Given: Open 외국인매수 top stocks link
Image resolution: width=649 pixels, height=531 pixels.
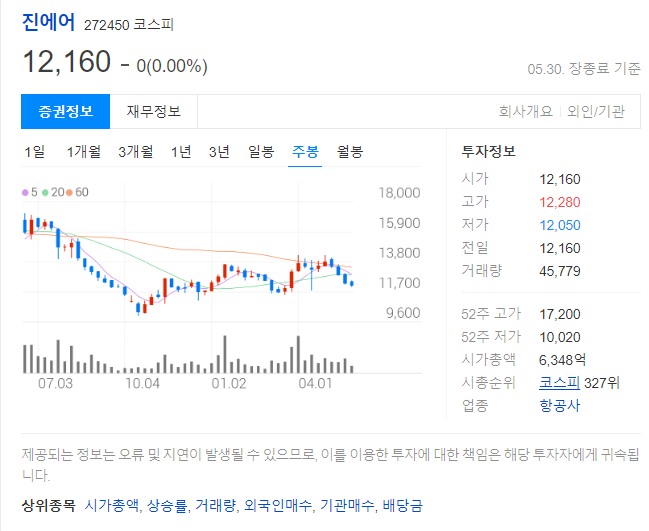Looking at the screenshot, I should click(278, 505).
